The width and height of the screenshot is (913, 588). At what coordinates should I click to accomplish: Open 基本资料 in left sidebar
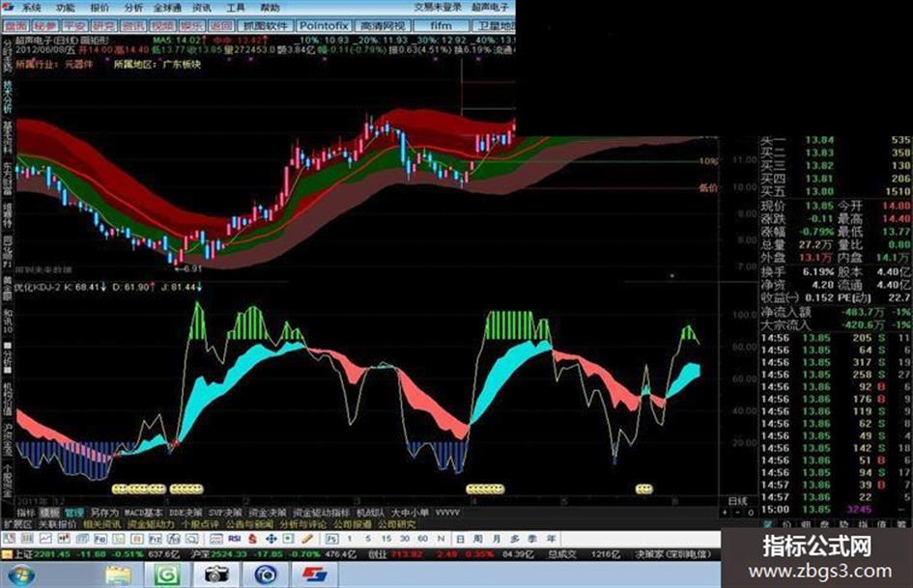pyautogui.click(x=7, y=138)
